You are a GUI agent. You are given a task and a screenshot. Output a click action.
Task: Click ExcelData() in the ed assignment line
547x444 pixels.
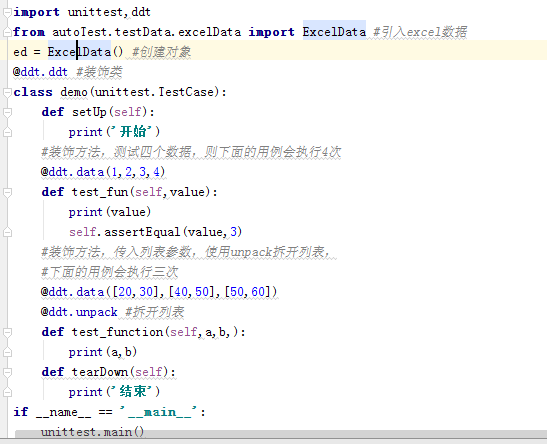pyautogui.click(x=85, y=52)
